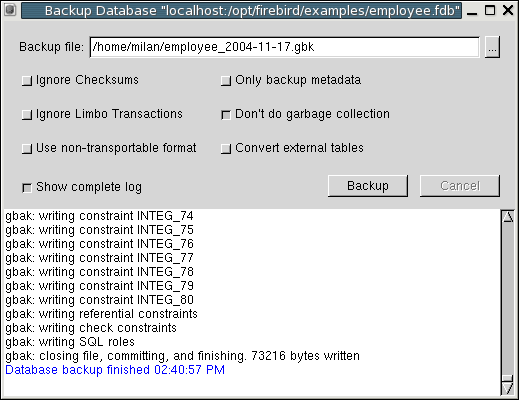Screen dimensions: 519x400
Task: Open the window menu icon in title bar
Action: click(x=10, y=10)
